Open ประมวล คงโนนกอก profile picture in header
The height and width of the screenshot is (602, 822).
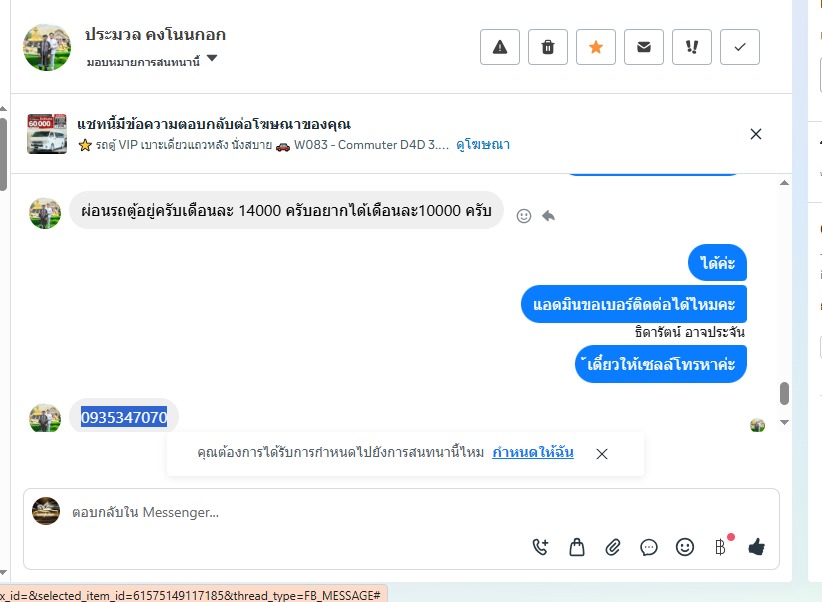tap(47, 47)
